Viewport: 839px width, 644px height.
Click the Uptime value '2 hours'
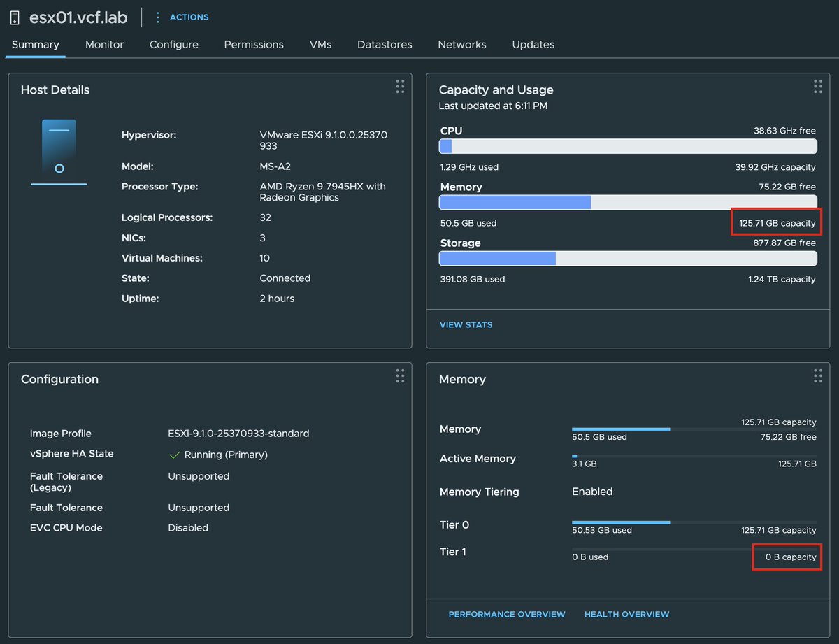(277, 299)
